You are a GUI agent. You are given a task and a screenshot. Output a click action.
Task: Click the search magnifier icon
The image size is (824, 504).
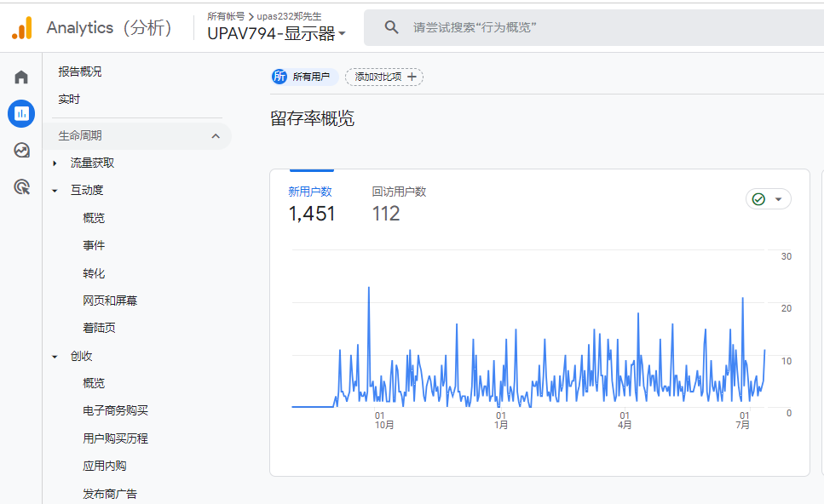(391, 28)
